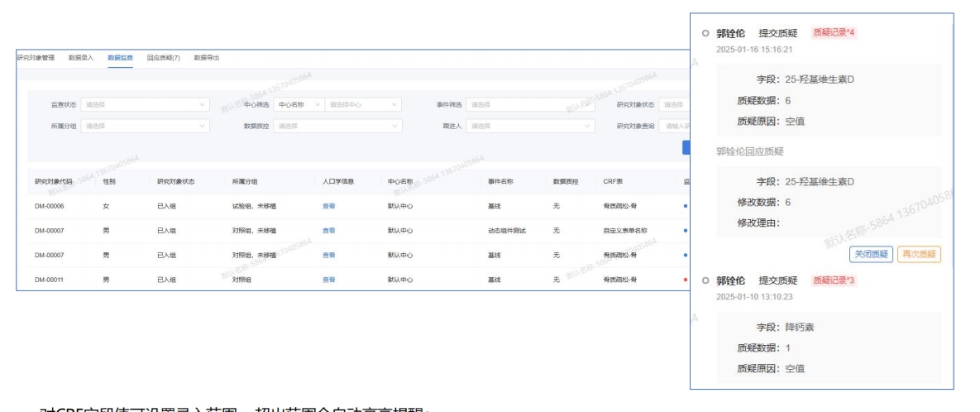Expand the 监查状态 dropdown
This screenshot has height=412, width=980.
pyautogui.click(x=146, y=105)
